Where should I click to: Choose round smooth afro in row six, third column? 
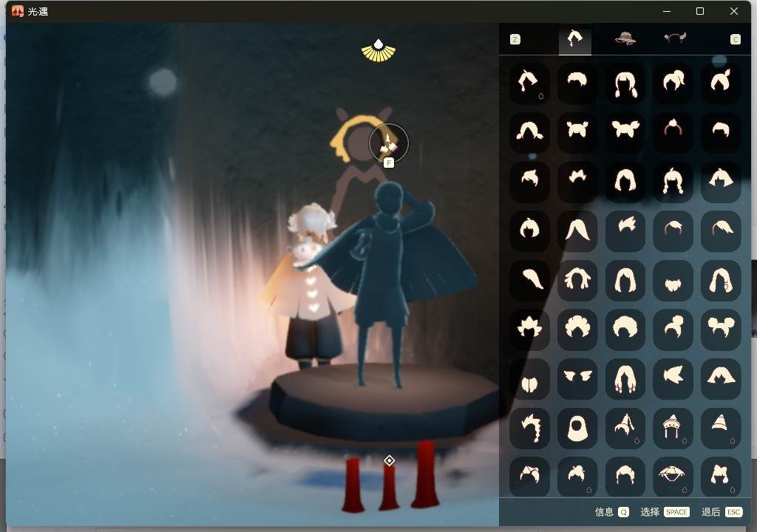[x=625, y=330]
